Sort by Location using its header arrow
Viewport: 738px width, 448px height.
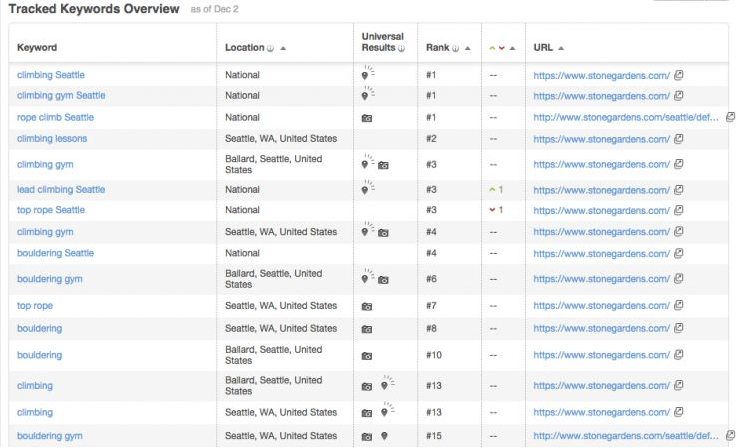[x=283, y=48]
